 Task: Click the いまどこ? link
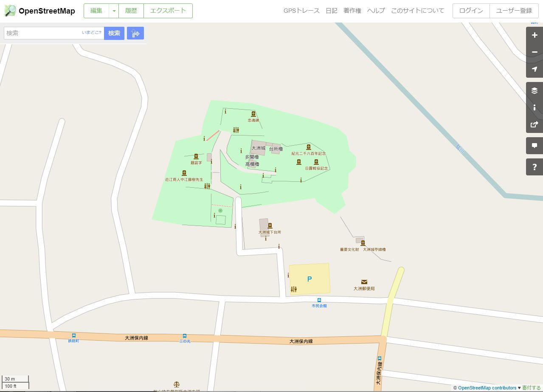click(x=92, y=32)
